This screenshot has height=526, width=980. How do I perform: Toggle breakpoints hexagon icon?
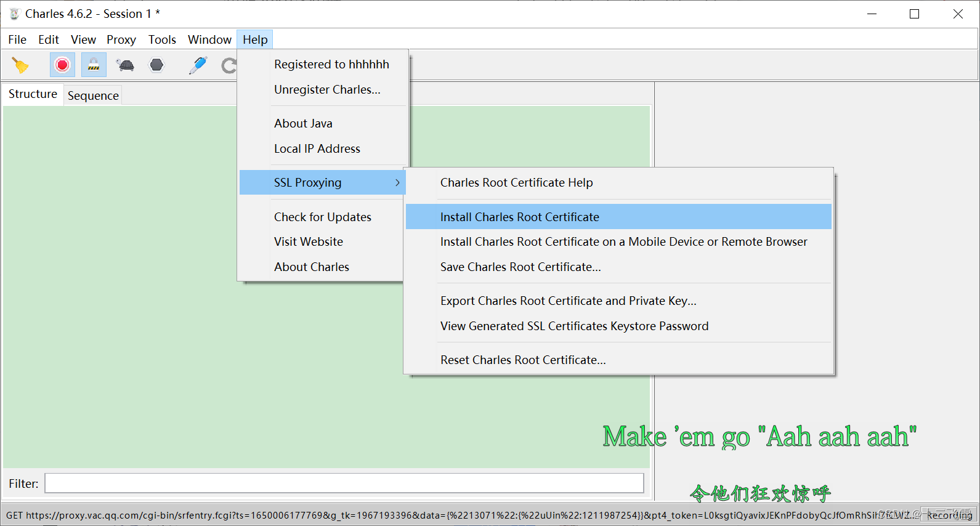point(157,65)
